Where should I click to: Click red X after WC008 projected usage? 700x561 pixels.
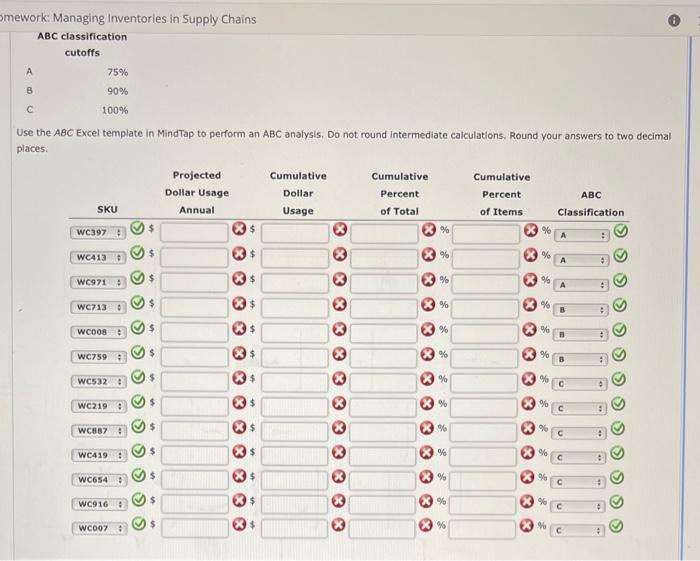pos(239,328)
